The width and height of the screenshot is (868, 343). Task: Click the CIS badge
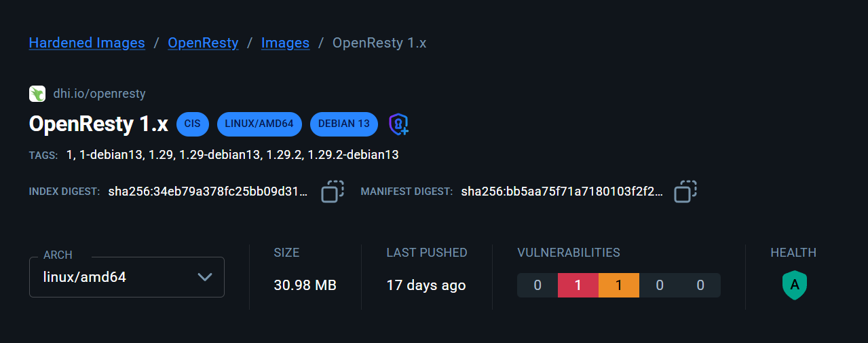pyautogui.click(x=193, y=124)
